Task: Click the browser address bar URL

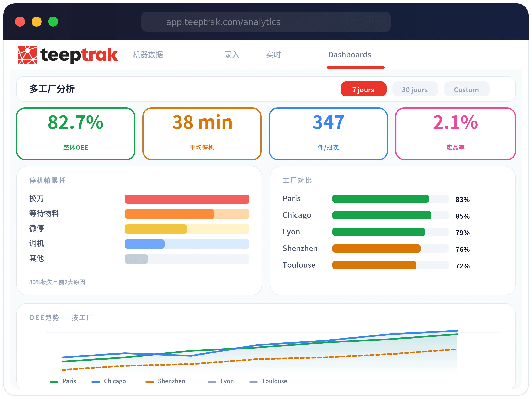Action: coord(223,22)
